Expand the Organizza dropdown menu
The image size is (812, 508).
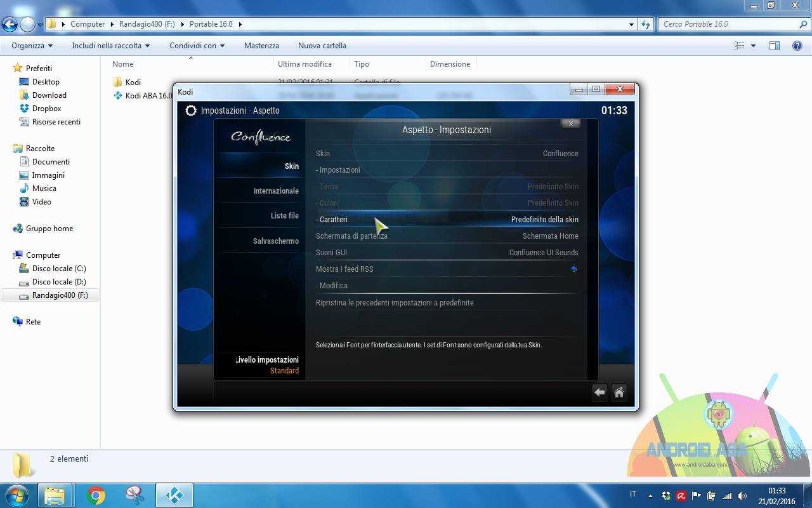[x=32, y=46]
